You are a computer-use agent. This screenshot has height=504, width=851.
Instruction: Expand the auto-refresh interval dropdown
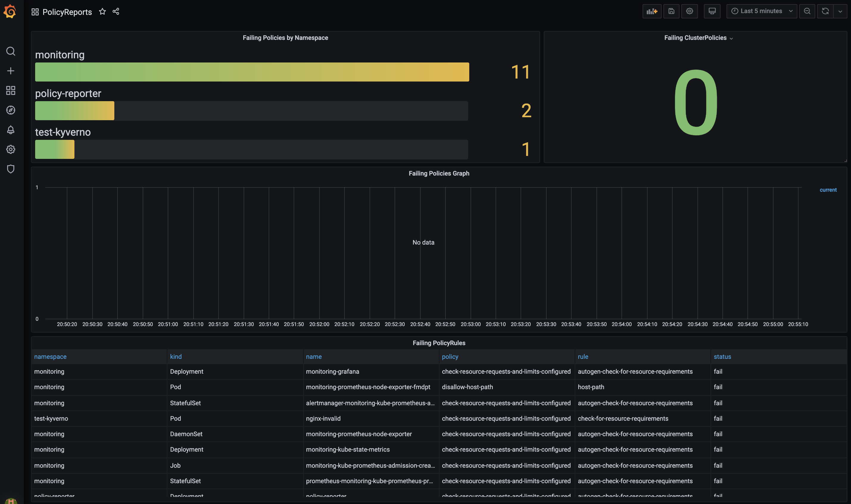(x=841, y=11)
